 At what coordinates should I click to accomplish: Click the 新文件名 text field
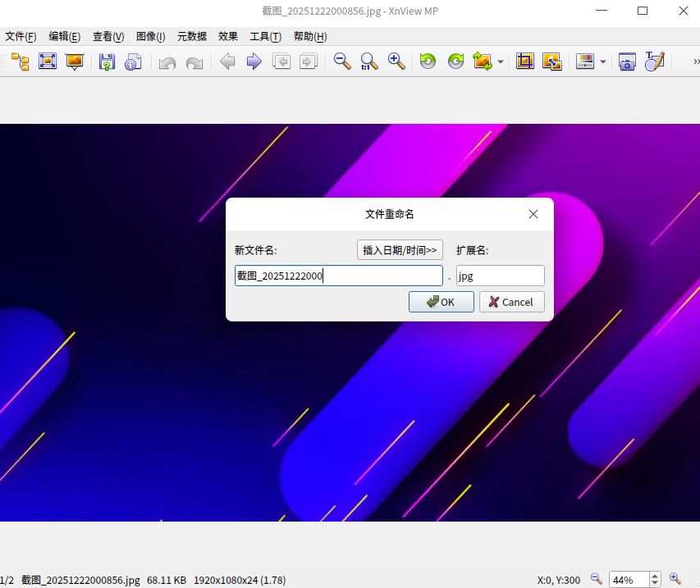[338, 276]
